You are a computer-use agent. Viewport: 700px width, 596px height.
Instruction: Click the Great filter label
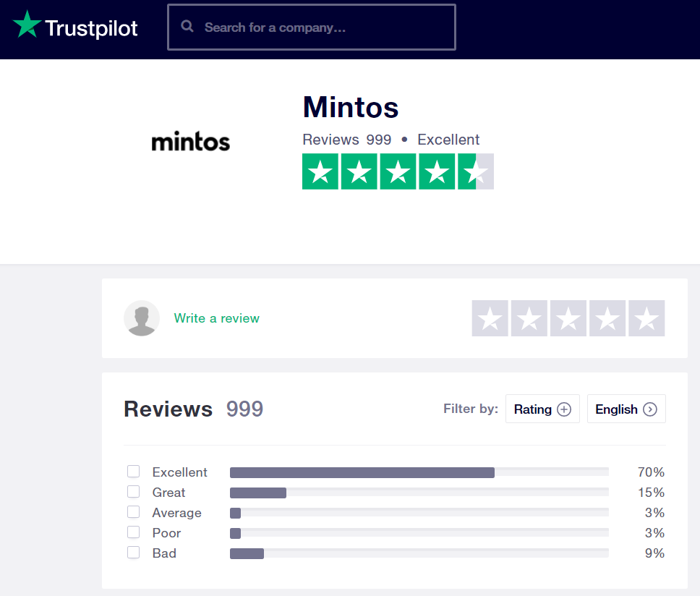click(168, 493)
